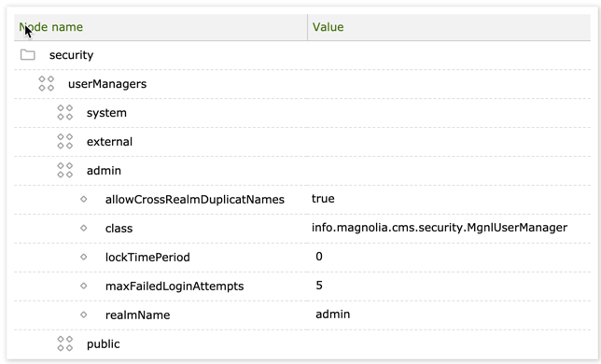Click the realmName value 'admin'
Screen dimensions: 601x364
tap(332, 315)
